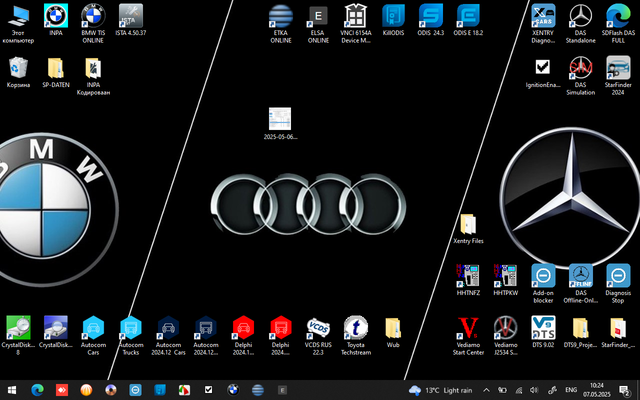Open the battery status tray icon
Image resolution: width=640 pixels, height=400 pixels.
[x=502, y=390]
